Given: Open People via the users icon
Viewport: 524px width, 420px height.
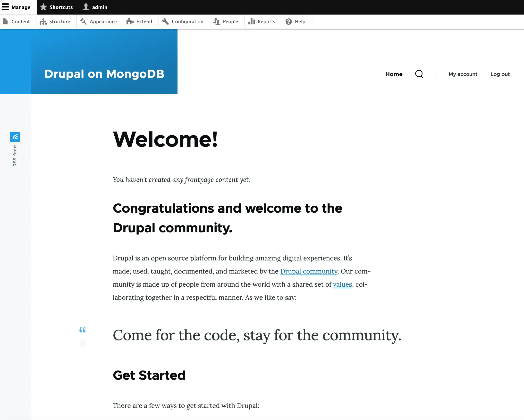Looking at the screenshot, I should point(217,21).
